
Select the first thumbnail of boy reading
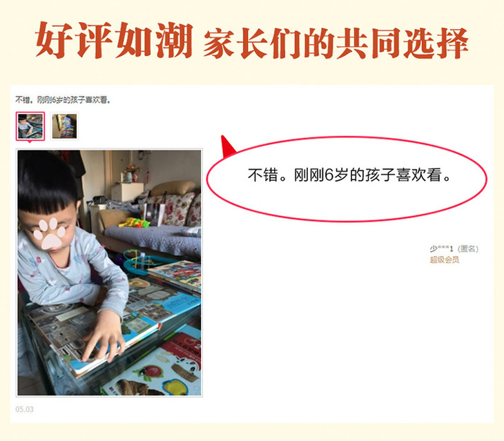pos(30,126)
